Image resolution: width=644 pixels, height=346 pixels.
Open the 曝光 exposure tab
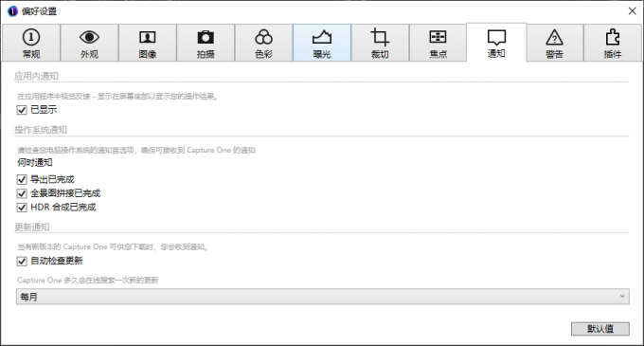[x=322, y=44]
